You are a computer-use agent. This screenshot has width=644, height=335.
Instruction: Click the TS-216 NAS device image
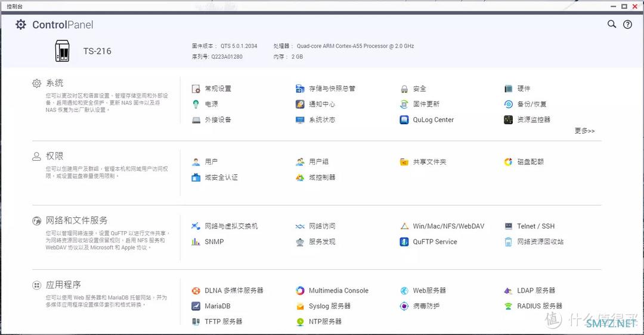pyautogui.click(x=62, y=51)
